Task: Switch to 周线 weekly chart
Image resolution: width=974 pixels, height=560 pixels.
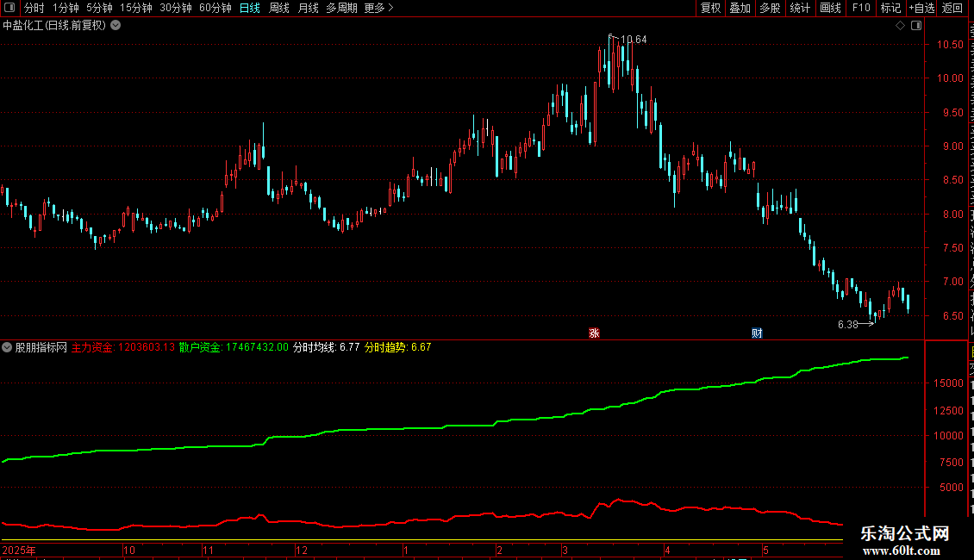Action: point(279,8)
